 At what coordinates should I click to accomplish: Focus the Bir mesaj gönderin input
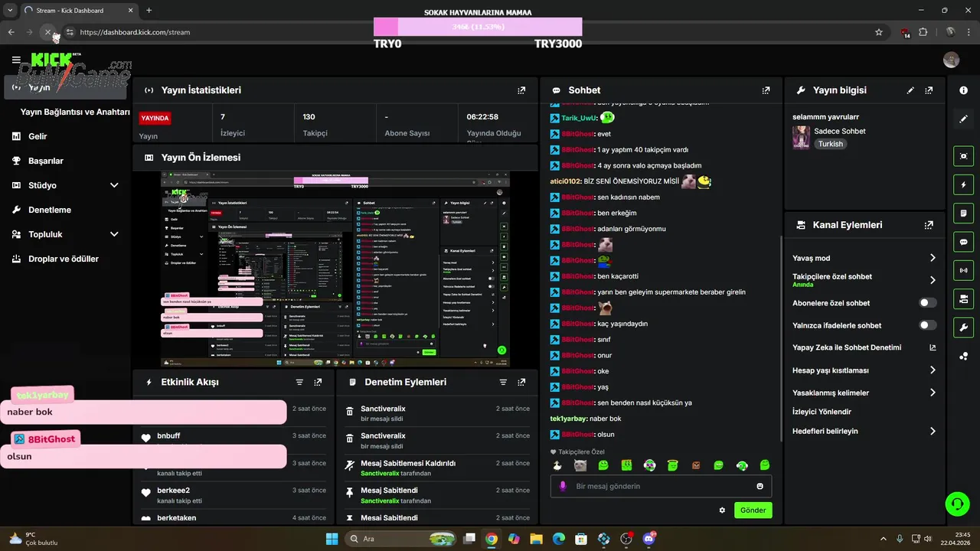tap(661, 486)
